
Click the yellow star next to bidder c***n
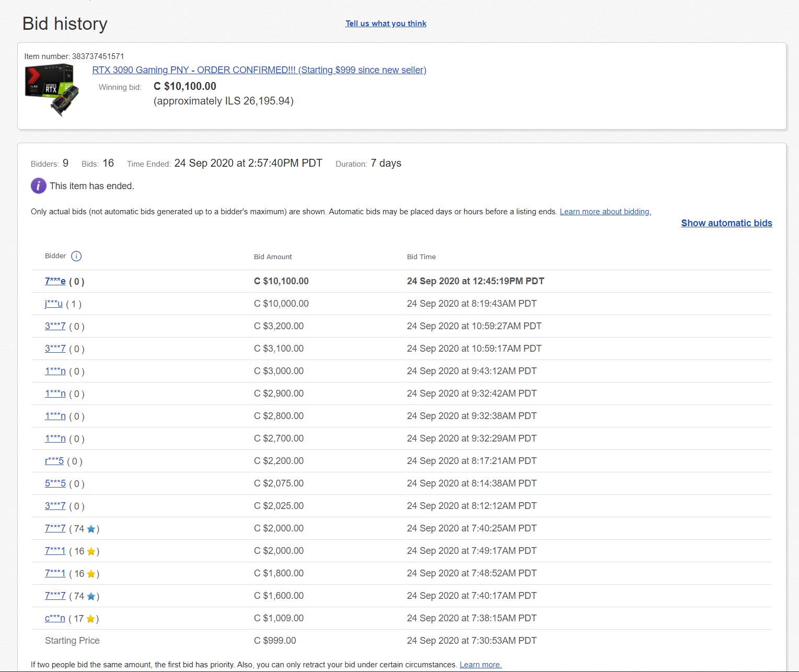pos(90,619)
